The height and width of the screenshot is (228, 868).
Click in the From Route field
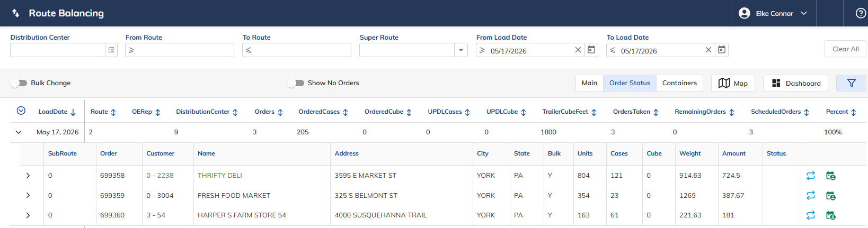[x=180, y=50]
